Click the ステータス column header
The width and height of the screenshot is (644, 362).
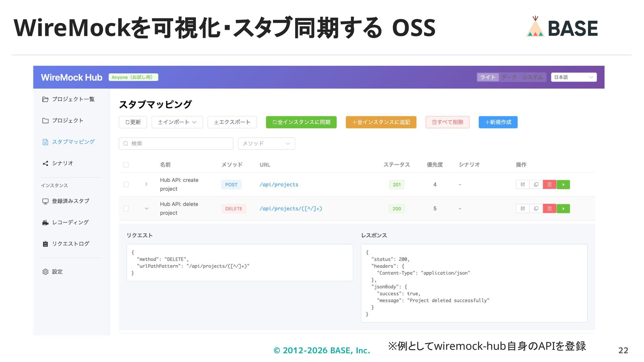pos(397,165)
